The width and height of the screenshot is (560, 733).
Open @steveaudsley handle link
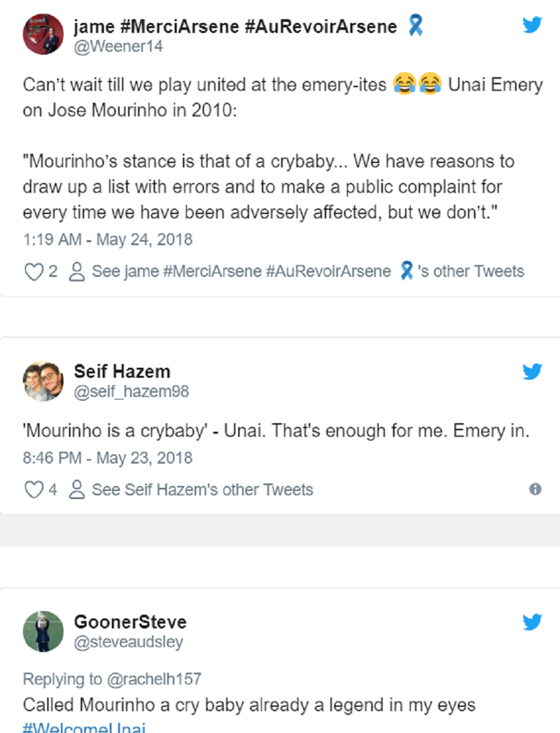(x=129, y=642)
